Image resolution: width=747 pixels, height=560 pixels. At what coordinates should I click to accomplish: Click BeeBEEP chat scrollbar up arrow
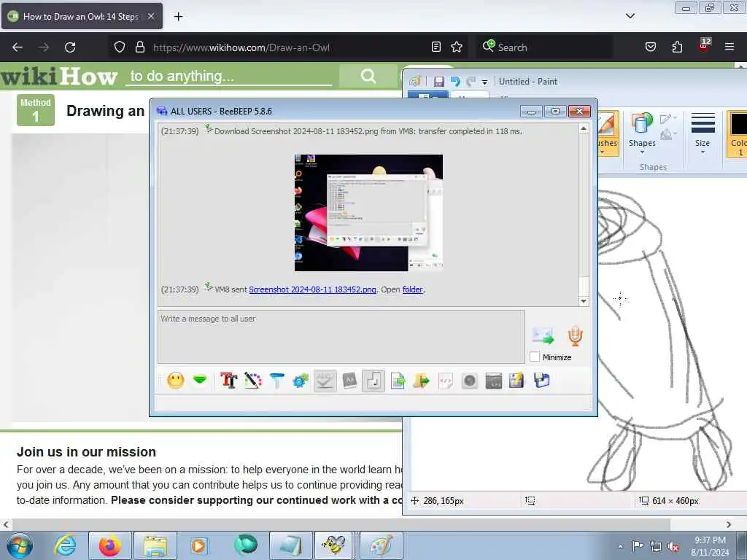click(584, 128)
